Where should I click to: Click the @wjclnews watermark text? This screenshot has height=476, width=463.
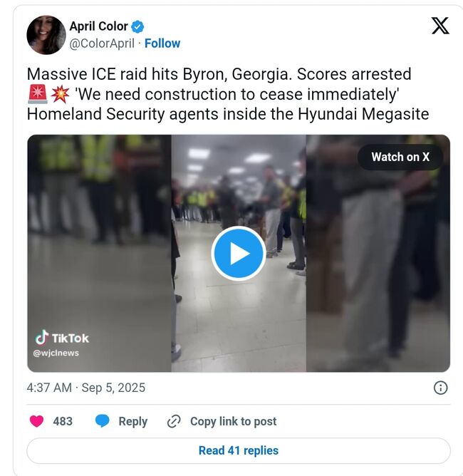pyautogui.click(x=56, y=353)
